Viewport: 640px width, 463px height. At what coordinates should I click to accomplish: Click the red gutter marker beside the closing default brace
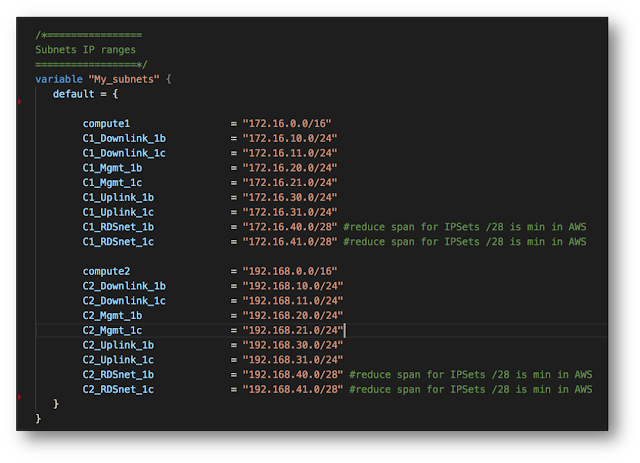tap(21, 396)
